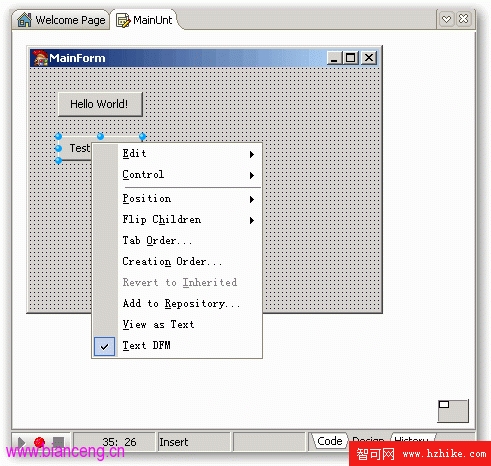Open the tab list heart-shaped dropdown button
The width and height of the screenshot is (491, 466).
click(x=446, y=19)
